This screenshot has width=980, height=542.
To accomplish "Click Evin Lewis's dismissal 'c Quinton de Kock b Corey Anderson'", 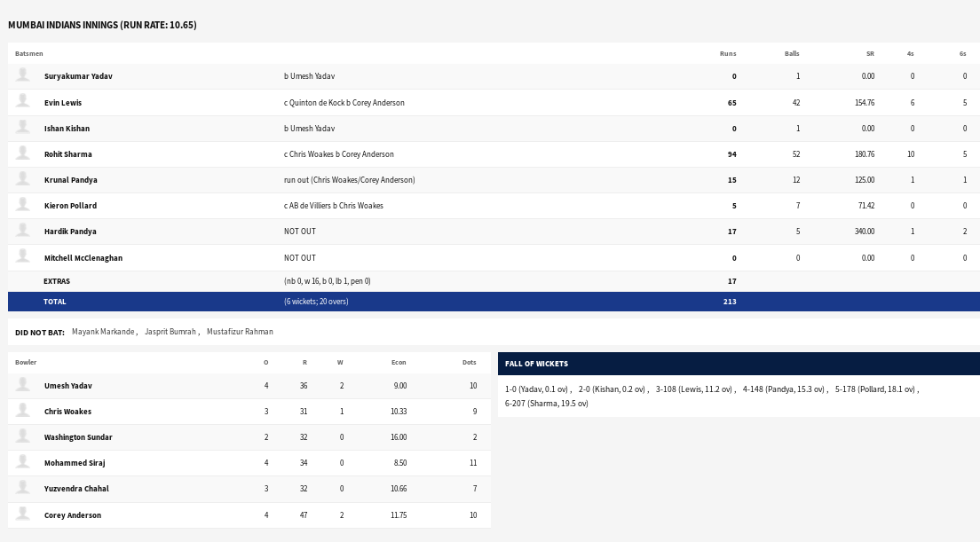I will click(x=344, y=103).
